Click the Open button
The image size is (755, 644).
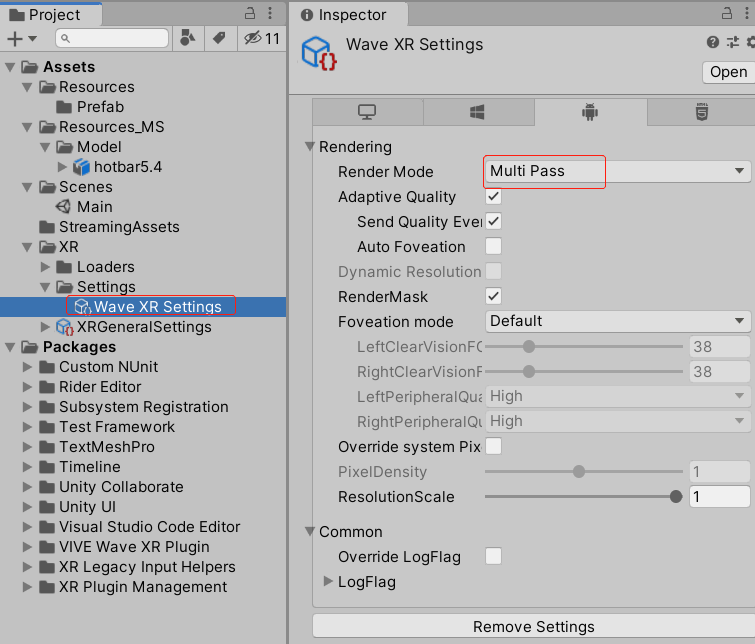click(x=728, y=72)
